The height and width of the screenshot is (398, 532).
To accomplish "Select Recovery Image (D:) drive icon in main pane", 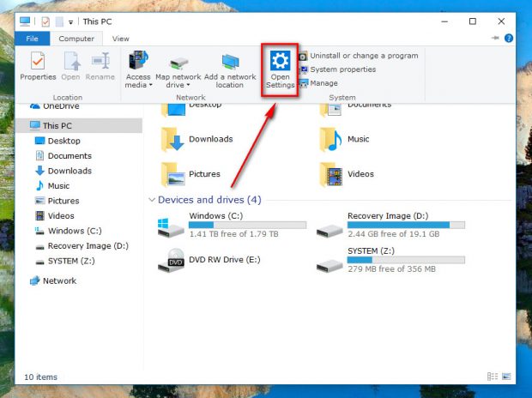I will [x=329, y=231].
